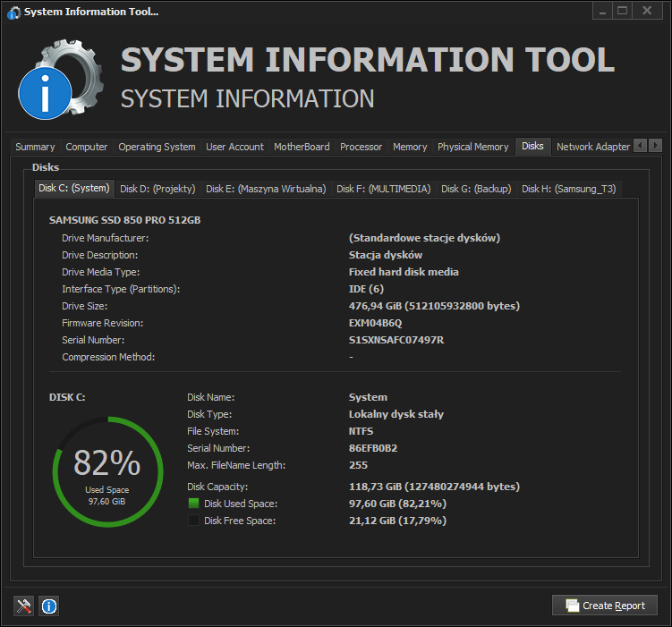Click the Disk Name System value
Image resolution: width=672 pixels, height=627 pixels.
pos(368,397)
